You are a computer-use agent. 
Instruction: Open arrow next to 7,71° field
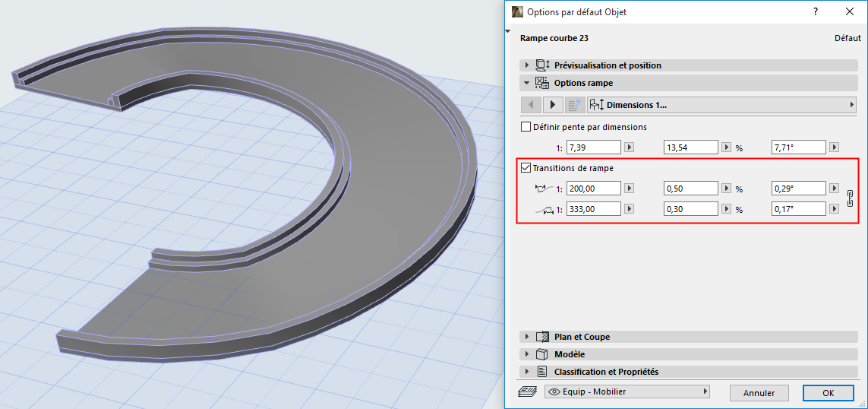(x=835, y=147)
